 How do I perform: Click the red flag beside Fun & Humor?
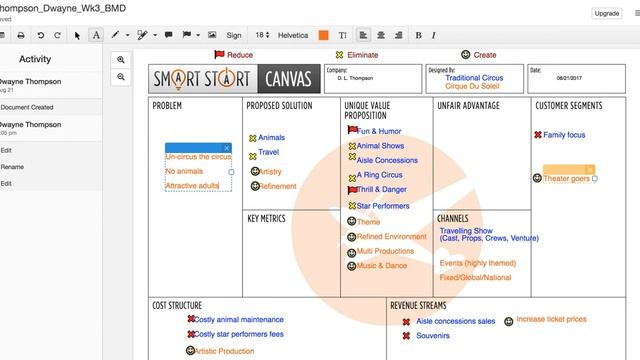[352, 130]
